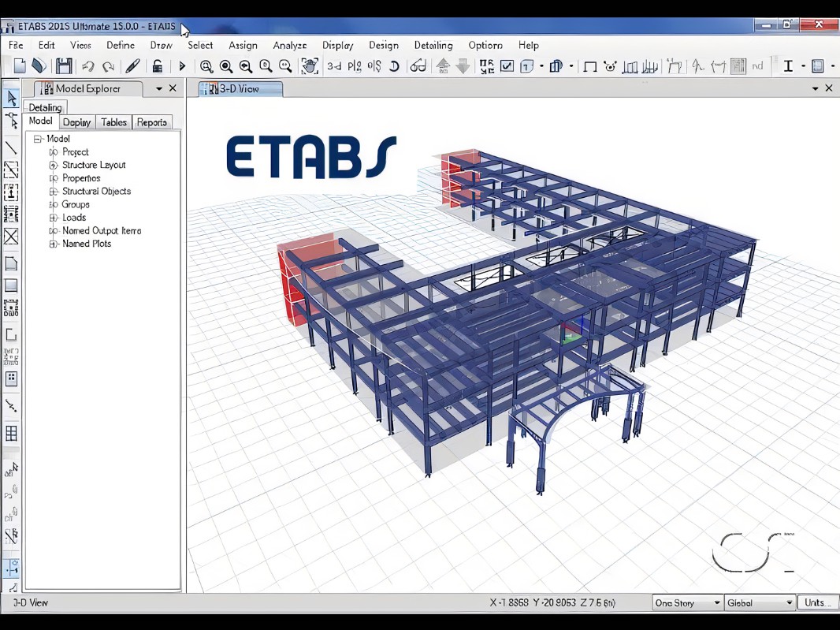Click the zoom in magnifier icon
The width and height of the screenshot is (840, 630).
(266, 66)
